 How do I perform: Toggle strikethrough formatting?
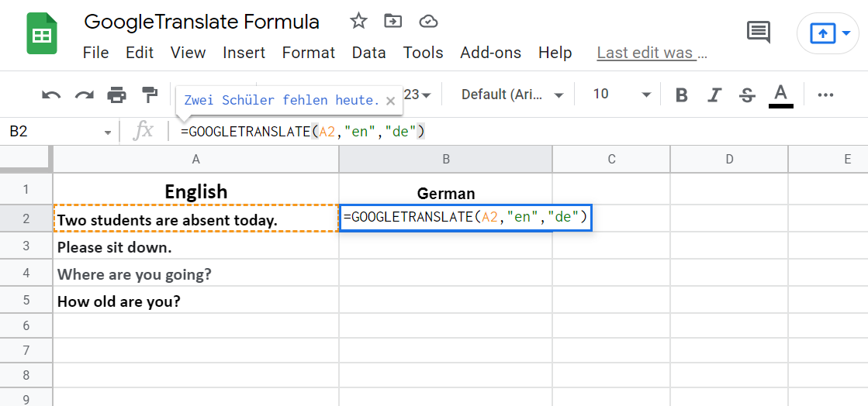[747, 95]
